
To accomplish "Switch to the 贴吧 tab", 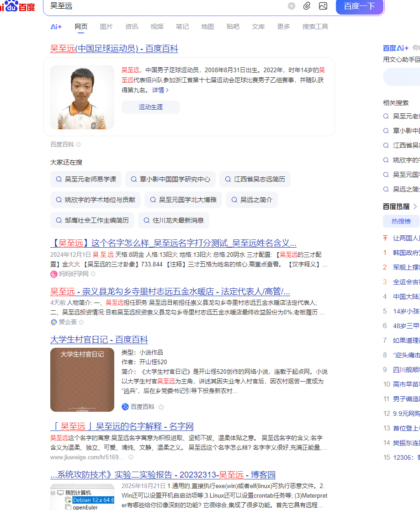I will (x=233, y=27).
